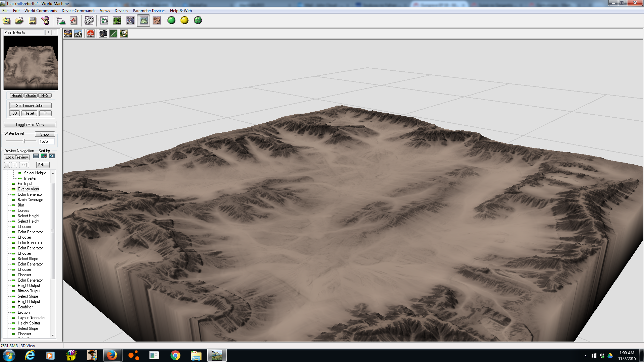Click the green build world button
The height and width of the screenshot is (362, 644).
[x=171, y=20]
